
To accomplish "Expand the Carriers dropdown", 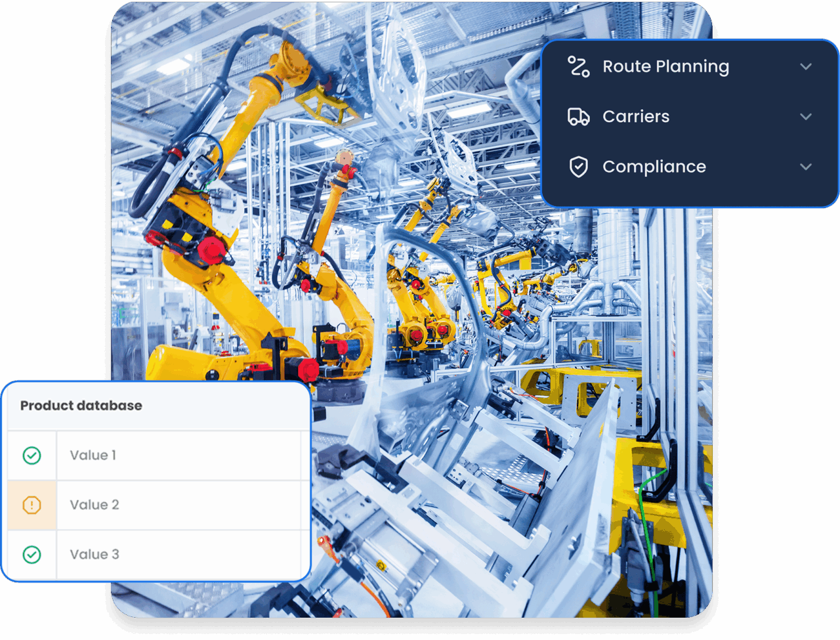I will tap(806, 116).
